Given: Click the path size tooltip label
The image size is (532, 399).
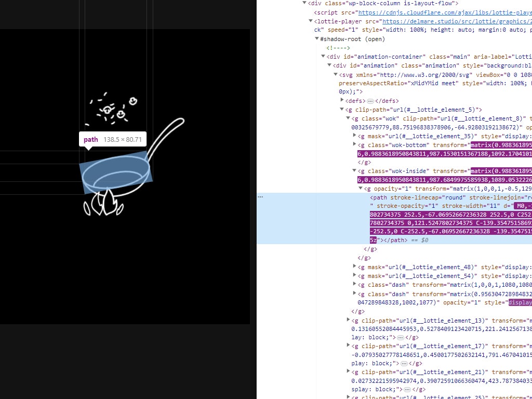Looking at the screenshot, I should [113, 139].
